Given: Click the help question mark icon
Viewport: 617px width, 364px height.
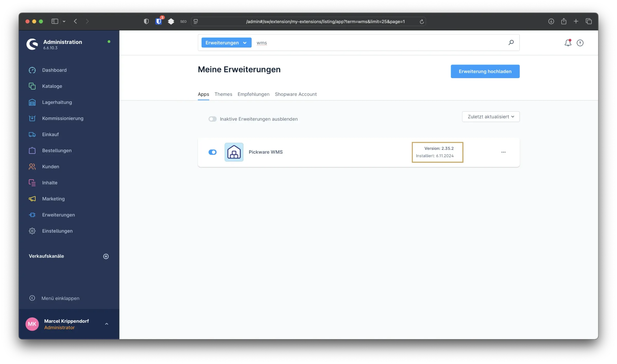Looking at the screenshot, I should (580, 43).
